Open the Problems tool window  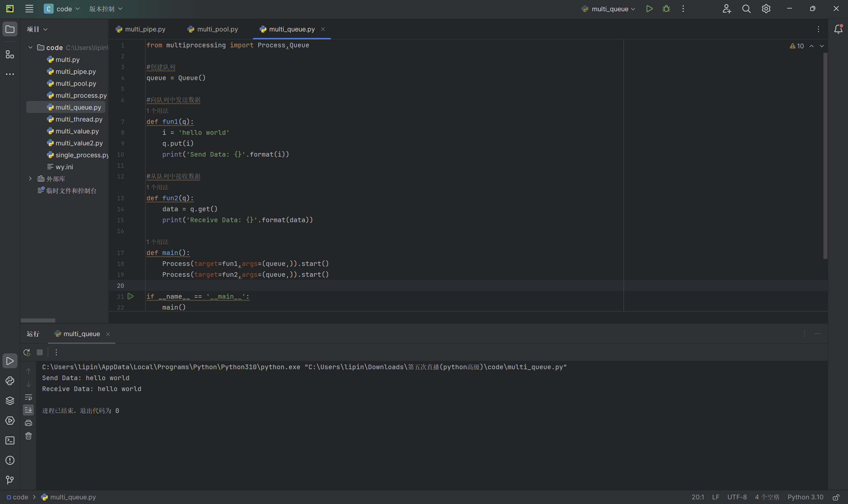point(10,460)
